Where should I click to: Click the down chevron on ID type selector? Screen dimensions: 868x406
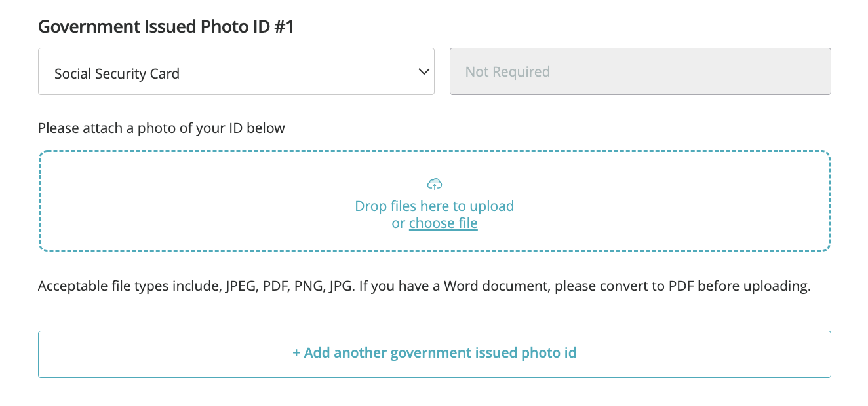pyautogui.click(x=424, y=72)
